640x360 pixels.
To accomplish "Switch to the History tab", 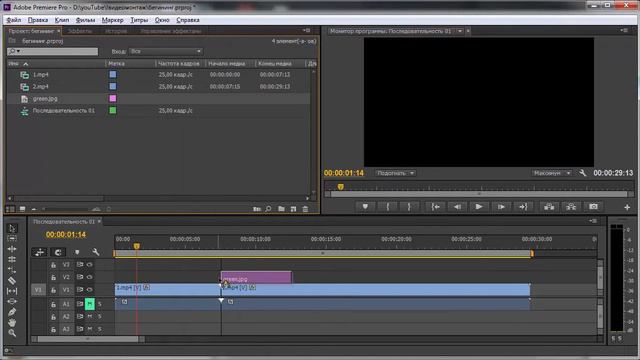I will tap(116, 31).
